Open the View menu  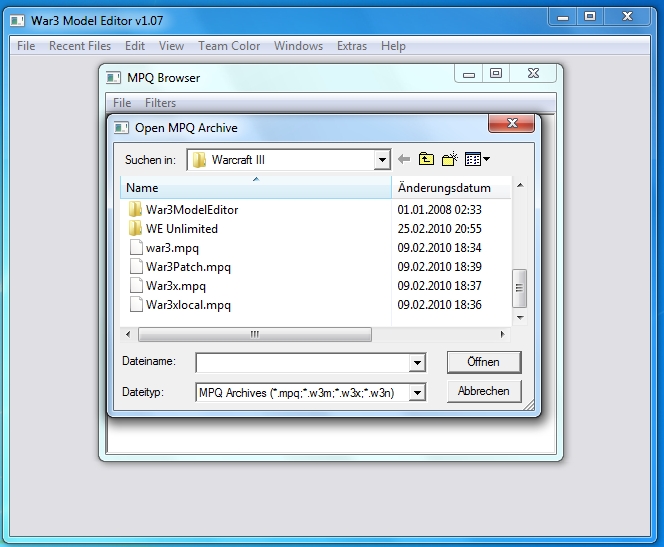171,46
